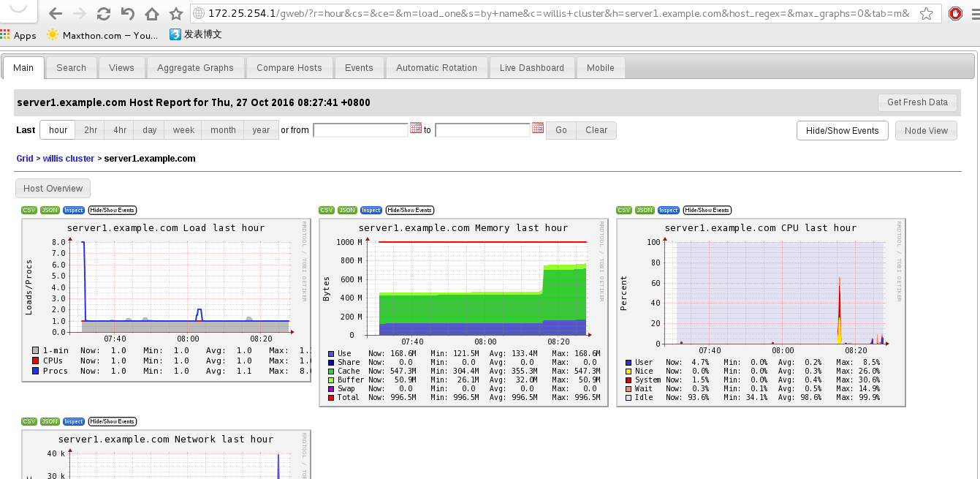
Task: Click the favorites star left of the address bar
Action: click(x=175, y=13)
